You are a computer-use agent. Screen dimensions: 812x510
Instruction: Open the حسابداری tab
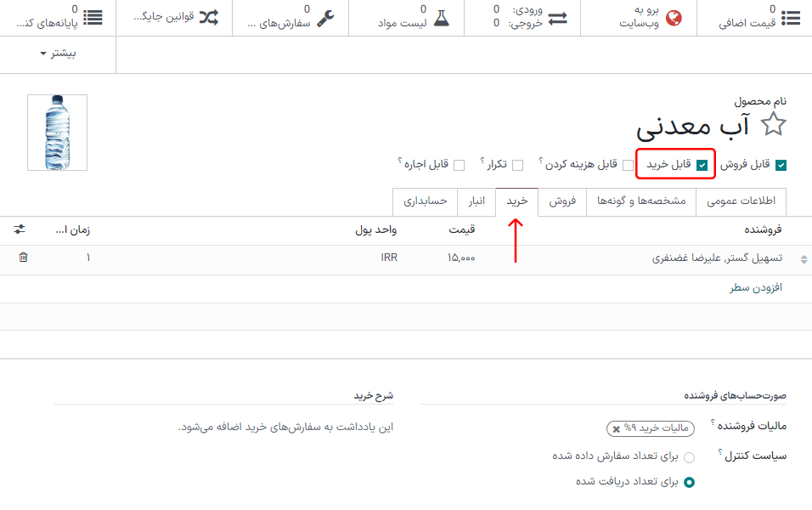(x=425, y=201)
